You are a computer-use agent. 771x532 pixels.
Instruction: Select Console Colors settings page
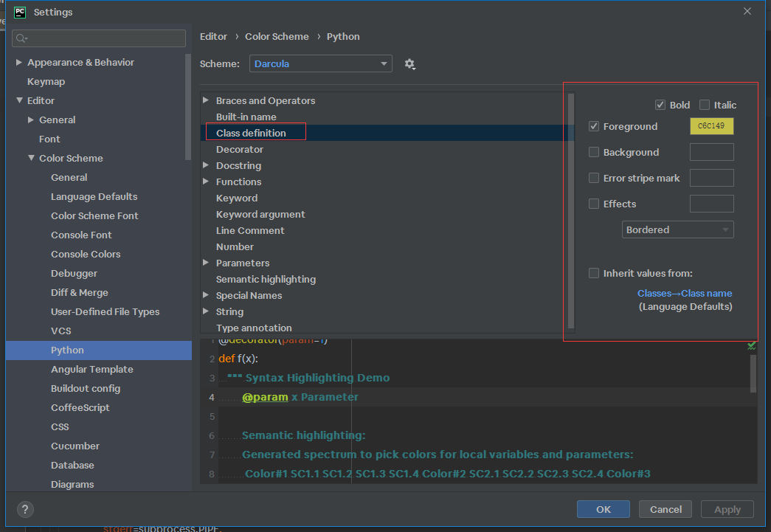point(86,255)
